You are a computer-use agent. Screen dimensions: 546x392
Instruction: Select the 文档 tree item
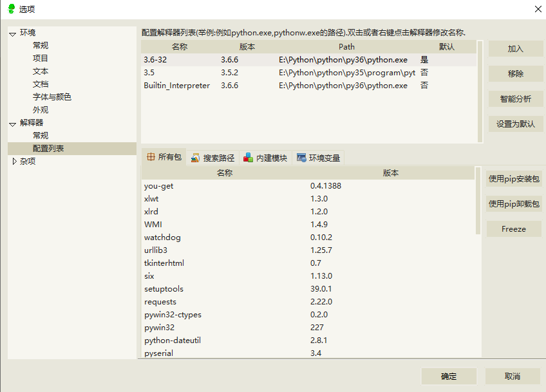(41, 84)
